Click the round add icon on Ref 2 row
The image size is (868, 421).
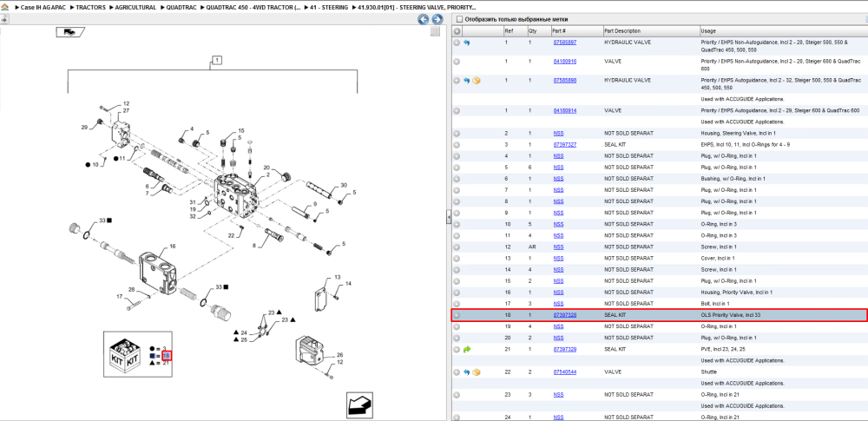pyautogui.click(x=457, y=134)
